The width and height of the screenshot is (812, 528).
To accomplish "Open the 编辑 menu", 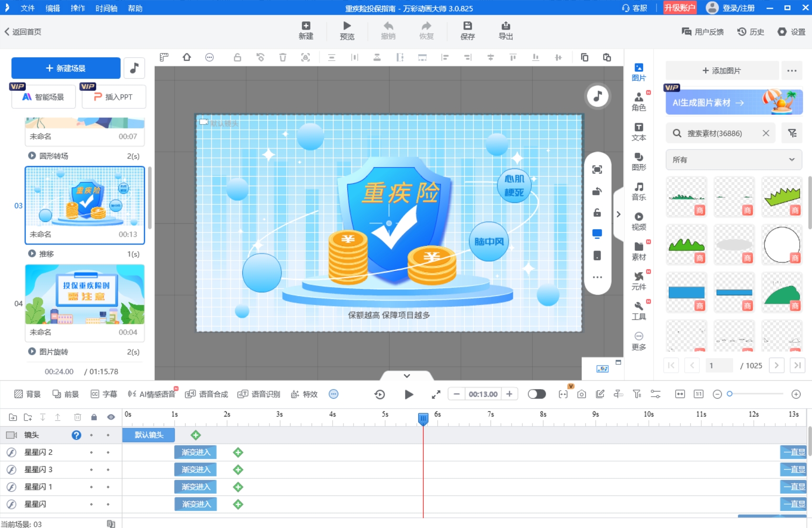I will (x=52, y=8).
